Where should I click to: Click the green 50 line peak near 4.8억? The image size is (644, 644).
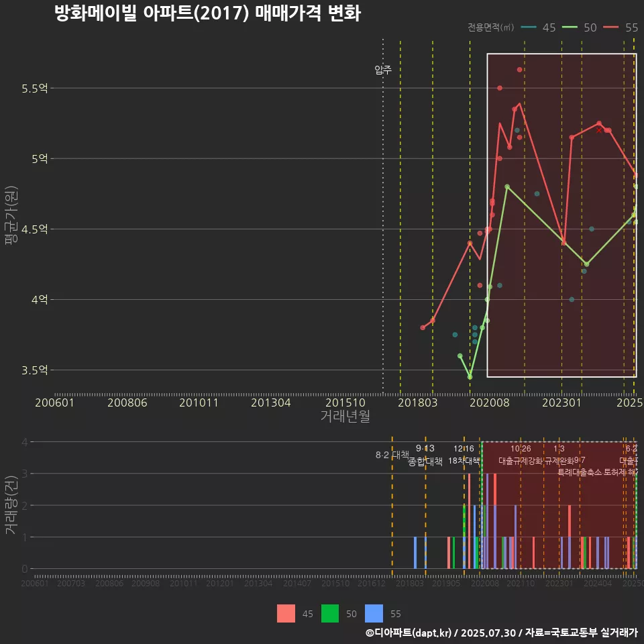[x=507, y=187]
